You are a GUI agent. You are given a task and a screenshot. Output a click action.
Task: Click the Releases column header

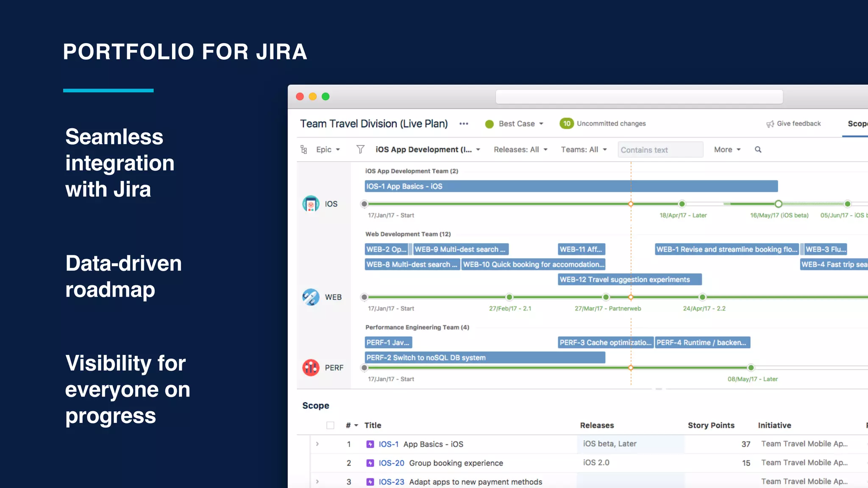[x=597, y=425]
